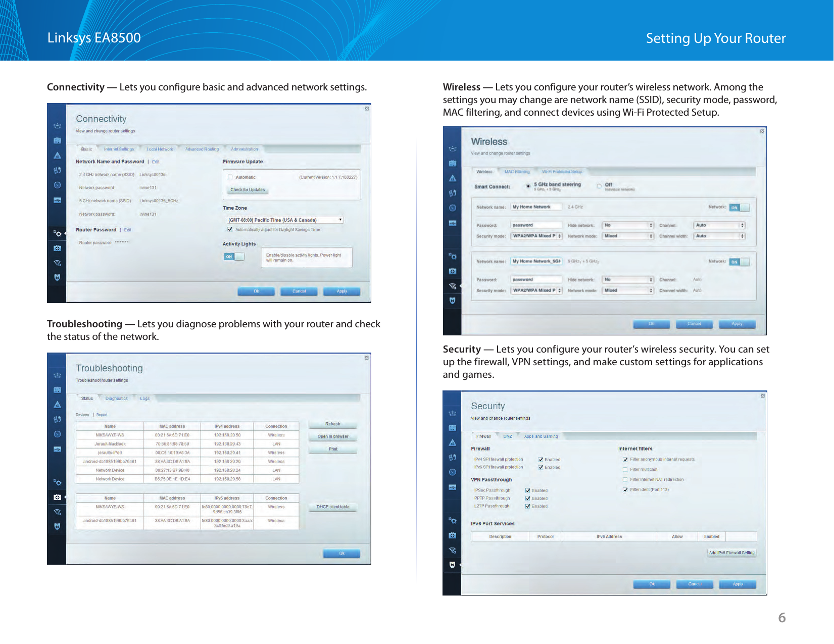Viewport: 834px width, 644px height.
Task: Select shield icon in Security sidebar
Action: click(x=453, y=565)
